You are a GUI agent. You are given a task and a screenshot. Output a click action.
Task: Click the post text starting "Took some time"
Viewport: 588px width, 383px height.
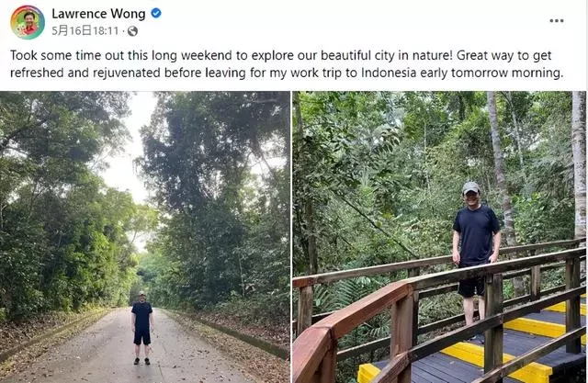coord(287,63)
